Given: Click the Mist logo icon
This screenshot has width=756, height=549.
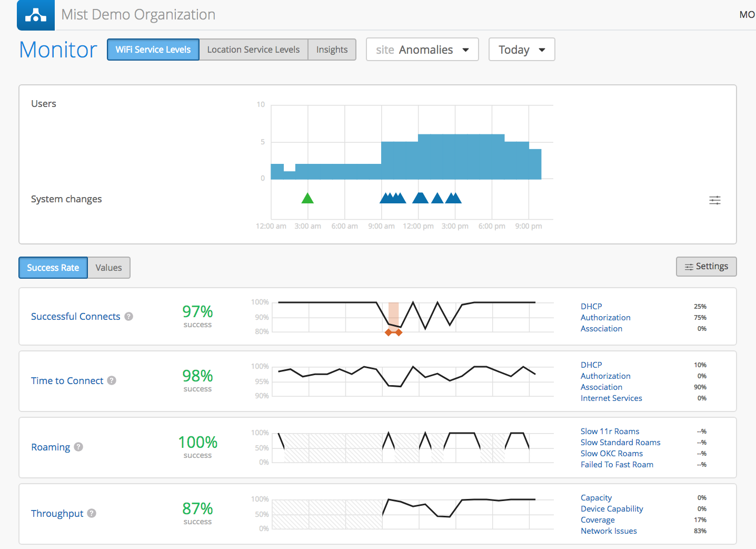Looking at the screenshot, I should 36,15.
